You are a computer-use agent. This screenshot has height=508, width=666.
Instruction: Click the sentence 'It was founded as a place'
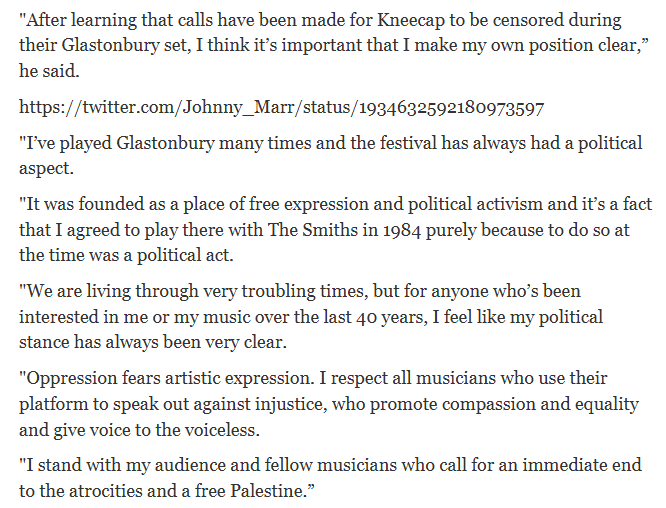pyautogui.click(x=336, y=230)
